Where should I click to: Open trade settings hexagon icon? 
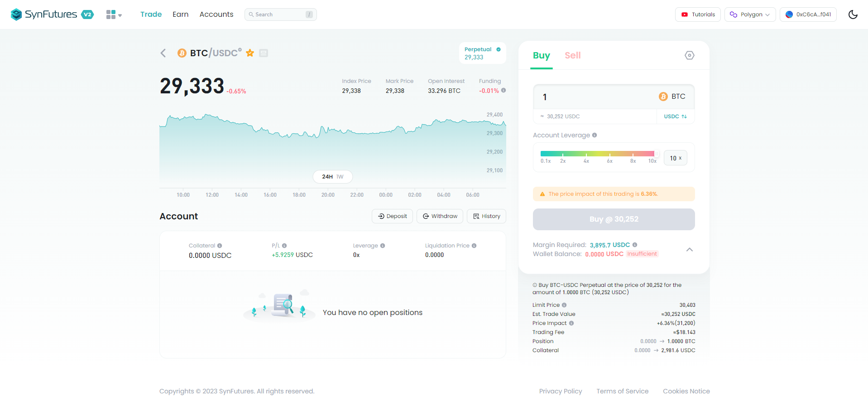point(690,55)
